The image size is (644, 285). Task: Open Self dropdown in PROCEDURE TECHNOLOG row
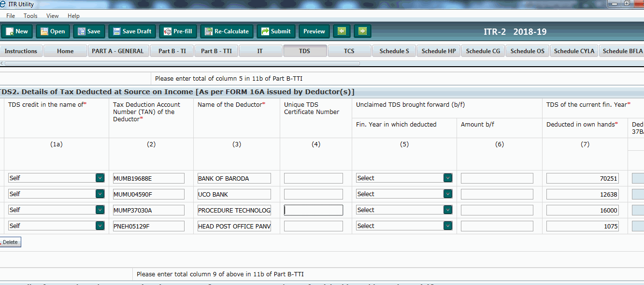click(100, 210)
